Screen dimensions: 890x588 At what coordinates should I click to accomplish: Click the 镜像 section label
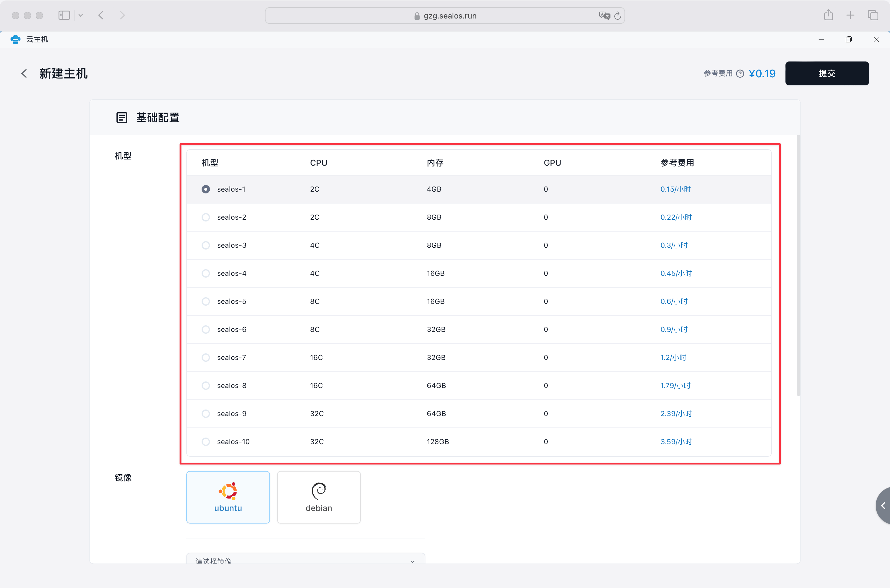coord(123,478)
